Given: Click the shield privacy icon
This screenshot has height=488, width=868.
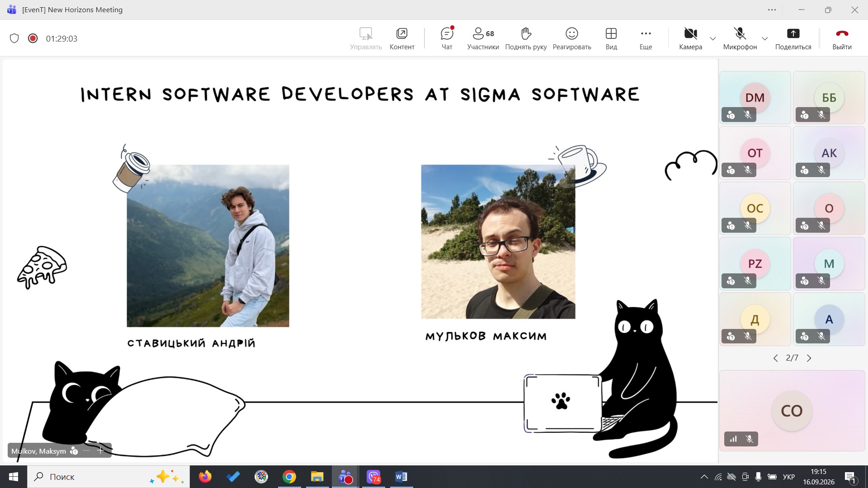Looking at the screenshot, I should tap(14, 38).
